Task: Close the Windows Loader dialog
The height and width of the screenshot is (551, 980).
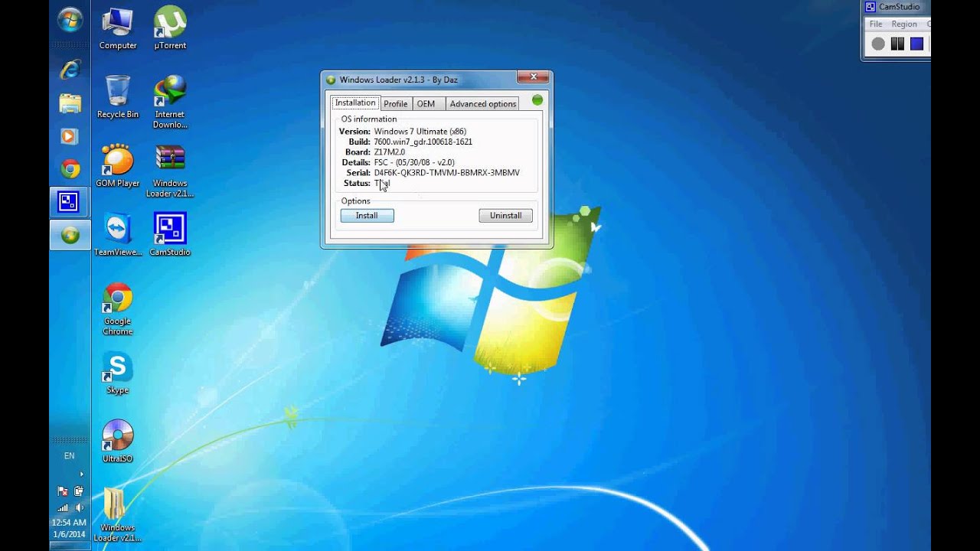Action: [x=533, y=77]
